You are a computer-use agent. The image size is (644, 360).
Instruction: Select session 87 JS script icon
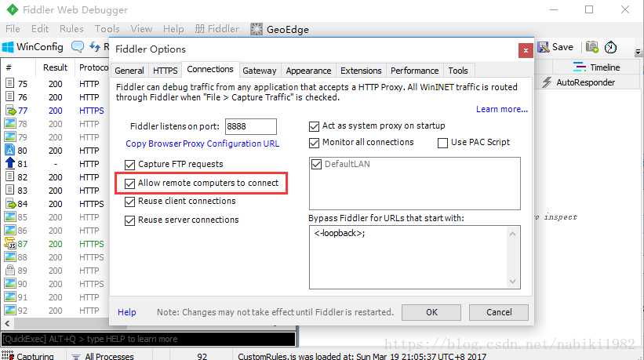(x=10, y=244)
